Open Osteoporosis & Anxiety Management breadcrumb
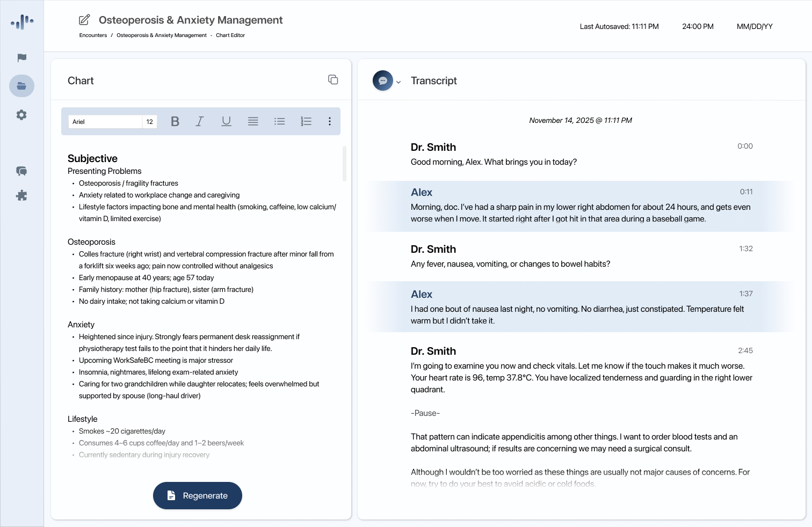812x527 pixels. tap(162, 35)
